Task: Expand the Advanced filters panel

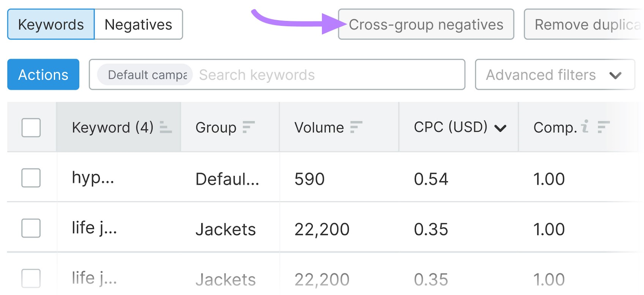Action: [x=555, y=75]
